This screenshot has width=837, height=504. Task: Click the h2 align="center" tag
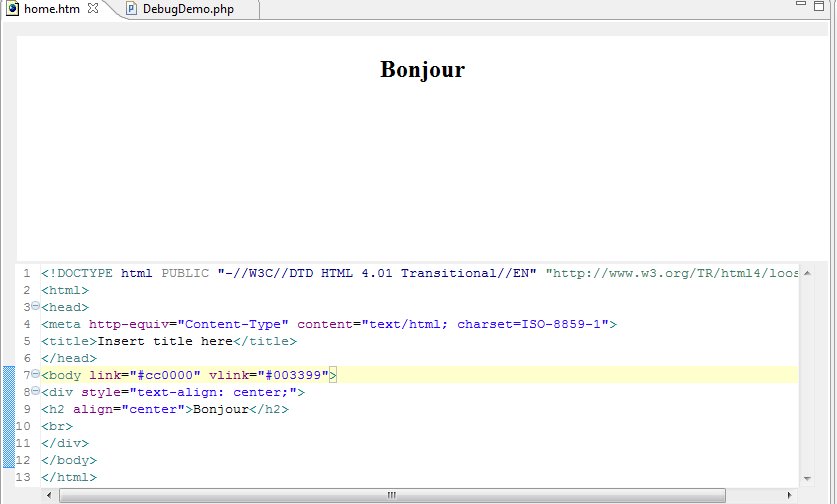coord(116,410)
